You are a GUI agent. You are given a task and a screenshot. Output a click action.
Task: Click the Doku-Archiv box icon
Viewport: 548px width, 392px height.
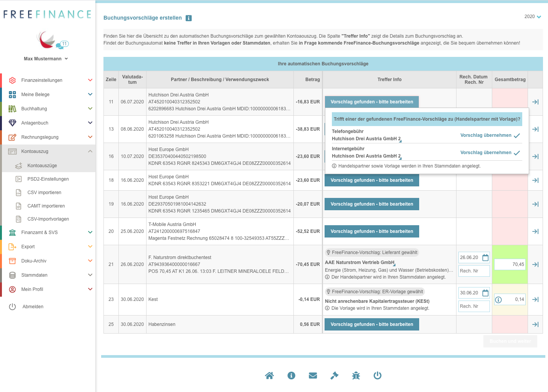click(x=12, y=261)
